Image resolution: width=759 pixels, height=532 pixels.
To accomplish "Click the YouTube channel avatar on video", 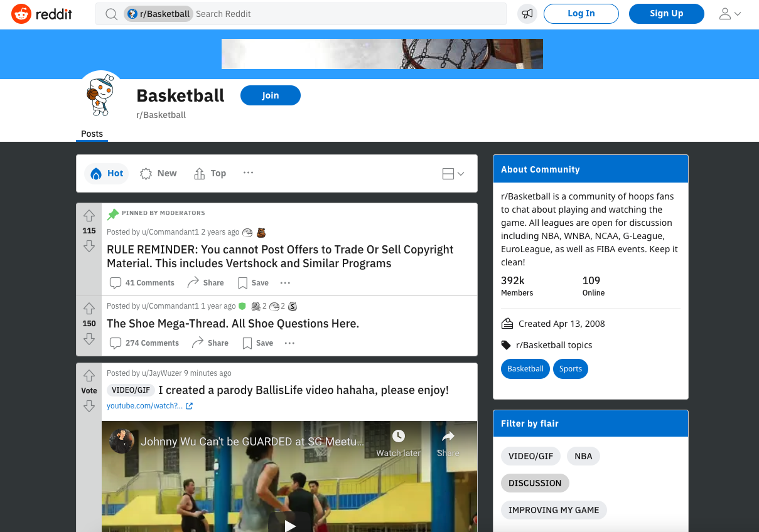I will point(121,441).
